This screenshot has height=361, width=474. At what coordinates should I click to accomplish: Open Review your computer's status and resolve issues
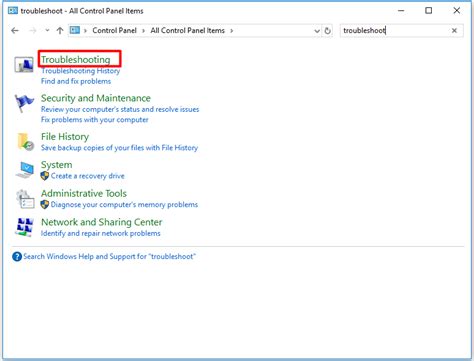click(x=120, y=109)
